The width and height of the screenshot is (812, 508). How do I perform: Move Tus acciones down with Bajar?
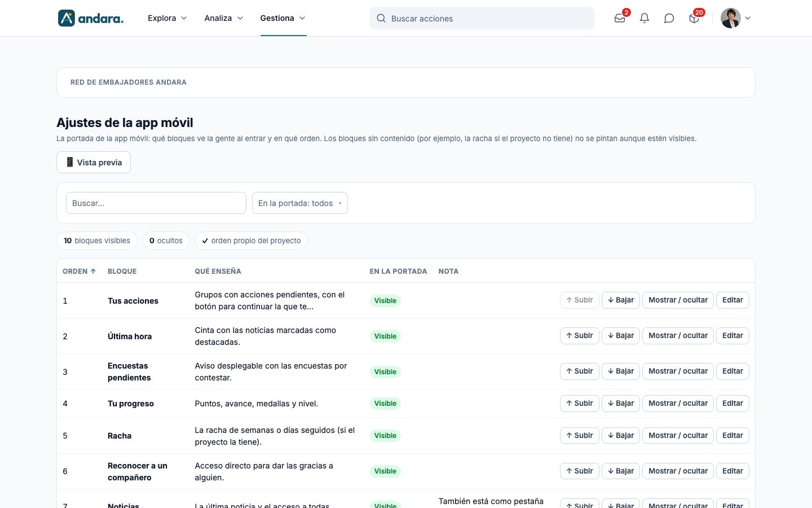click(621, 300)
